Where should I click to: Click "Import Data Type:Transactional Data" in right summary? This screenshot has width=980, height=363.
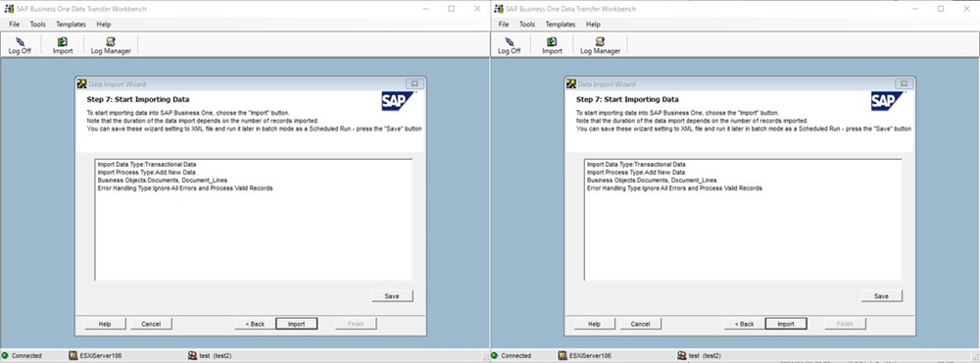point(636,165)
